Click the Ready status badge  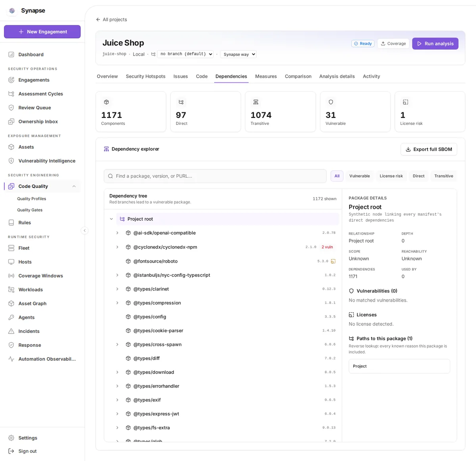[x=363, y=44]
